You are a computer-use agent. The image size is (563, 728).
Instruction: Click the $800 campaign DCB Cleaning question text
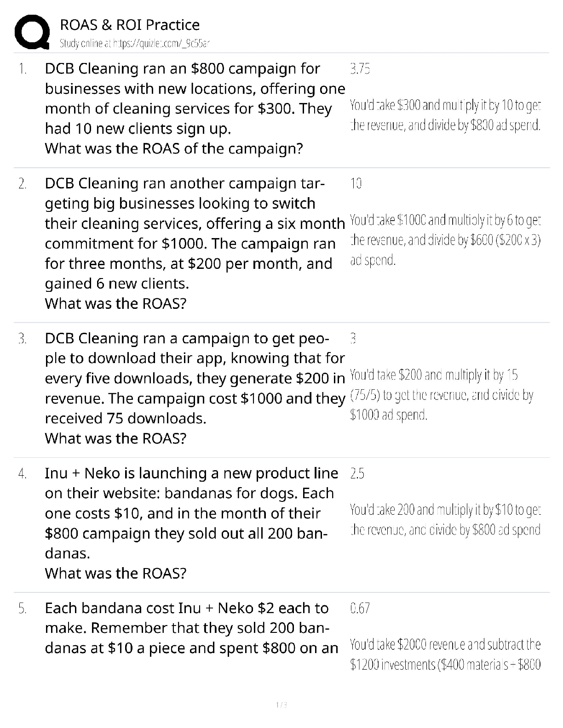(x=193, y=108)
